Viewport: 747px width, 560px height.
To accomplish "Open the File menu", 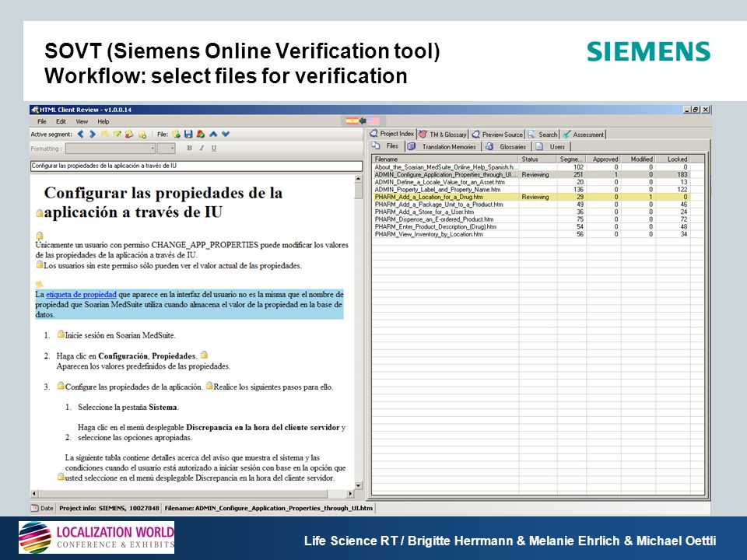I will [x=42, y=121].
